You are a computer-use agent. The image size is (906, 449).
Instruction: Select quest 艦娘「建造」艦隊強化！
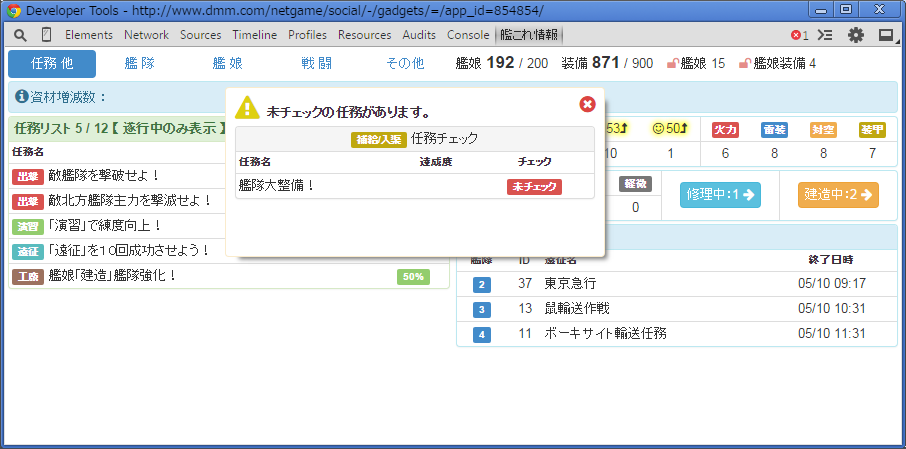(113, 277)
